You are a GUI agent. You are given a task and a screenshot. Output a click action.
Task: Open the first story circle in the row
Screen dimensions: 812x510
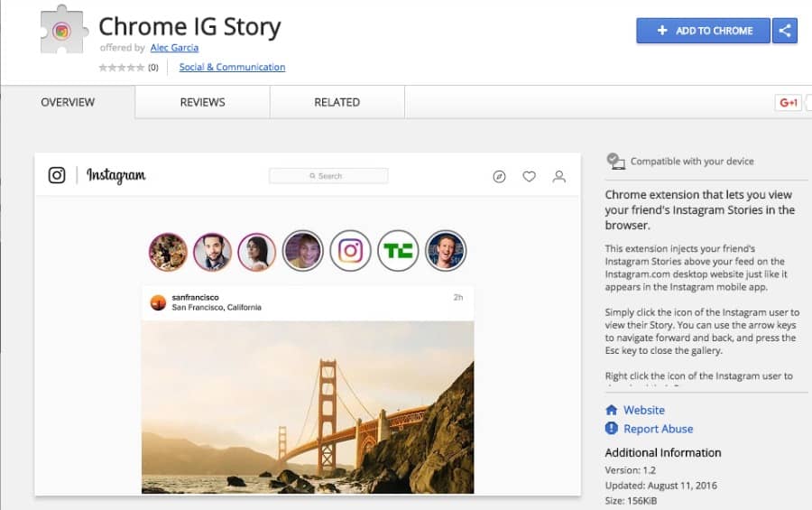point(168,252)
